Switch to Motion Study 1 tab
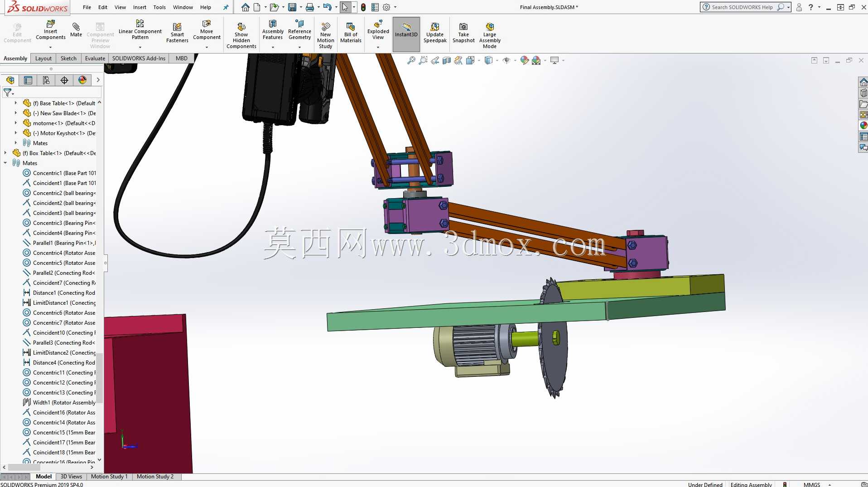The image size is (868, 487). (x=109, y=477)
